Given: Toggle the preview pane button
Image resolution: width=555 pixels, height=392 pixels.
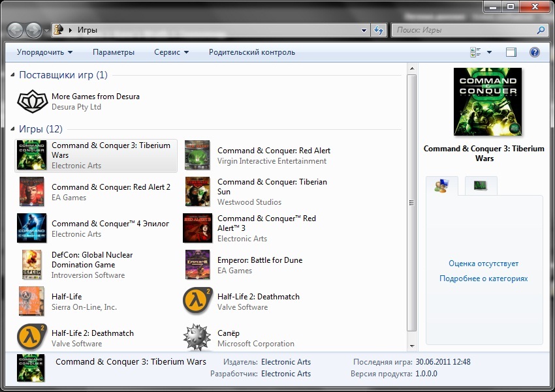Looking at the screenshot, I should point(511,52).
